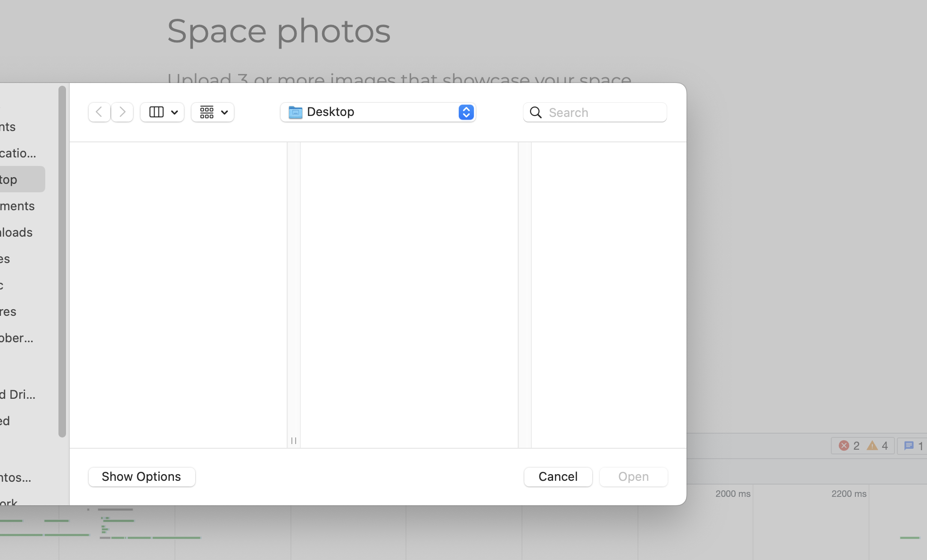Click the Open button

(633, 477)
